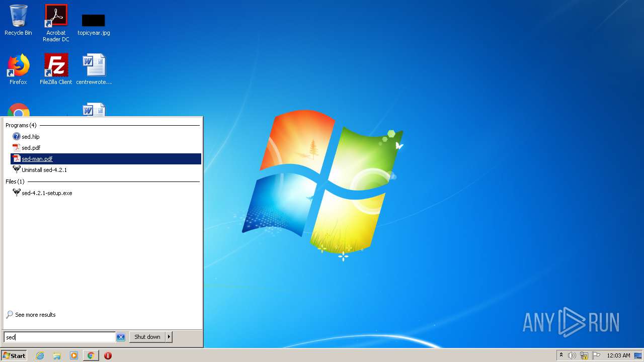Click the Show desktop button
Screen dimensions: 644x362
click(638, 355)
